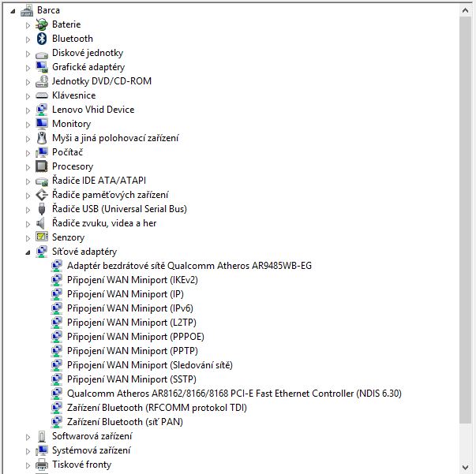Expand the Systémová zařízení category
The width and height of the screenshot is (476, 474).
28,452
